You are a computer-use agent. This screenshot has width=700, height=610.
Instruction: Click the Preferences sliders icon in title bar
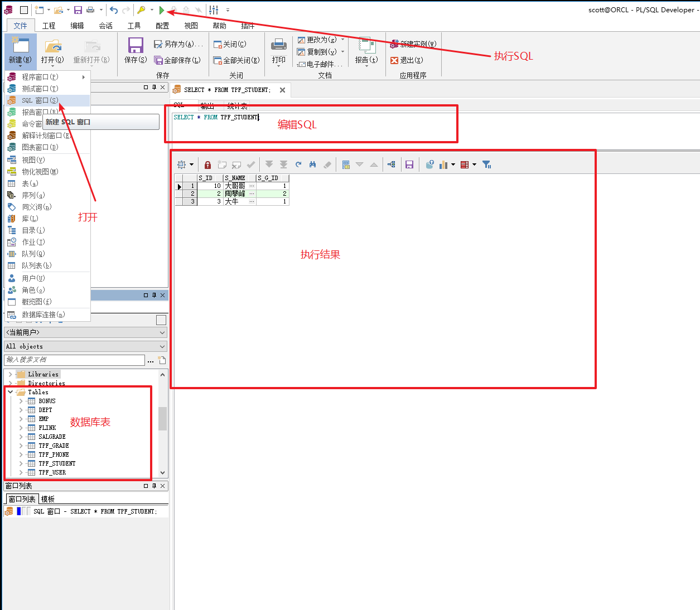(214, 10)
